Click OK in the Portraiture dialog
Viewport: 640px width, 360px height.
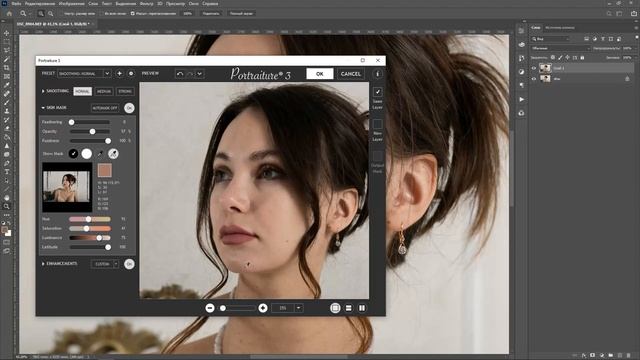pos(320,74)
